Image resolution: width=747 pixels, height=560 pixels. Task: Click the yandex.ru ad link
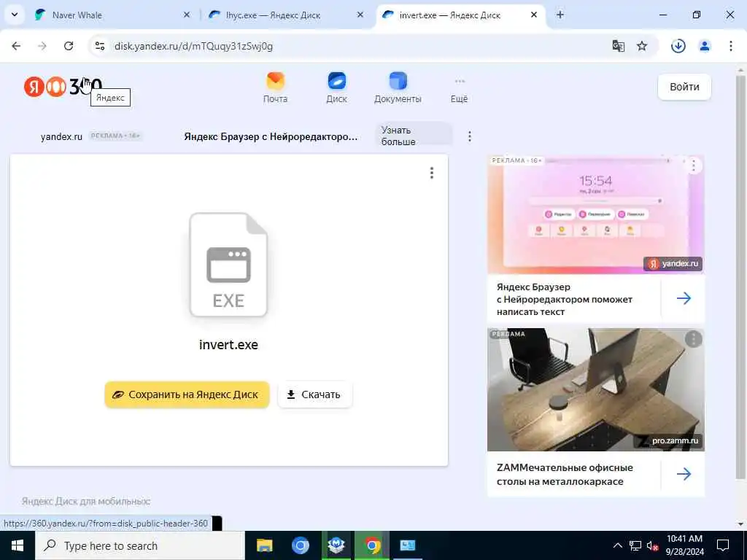pos(61,136)
